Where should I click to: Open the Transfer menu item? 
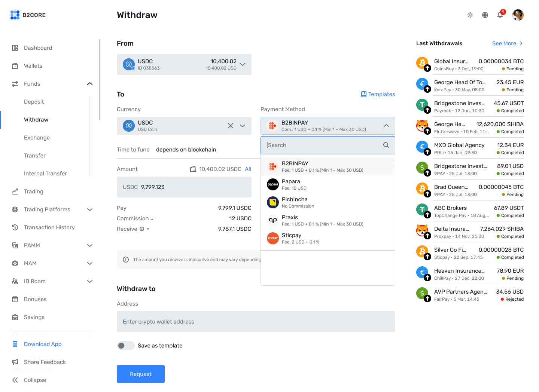[35, 156]
